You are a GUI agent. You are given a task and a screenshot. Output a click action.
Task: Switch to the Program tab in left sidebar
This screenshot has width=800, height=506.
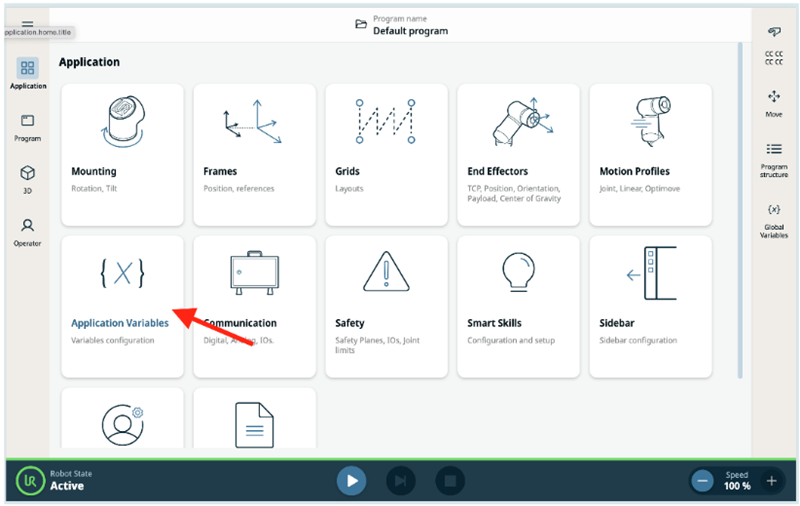point(28,126)
